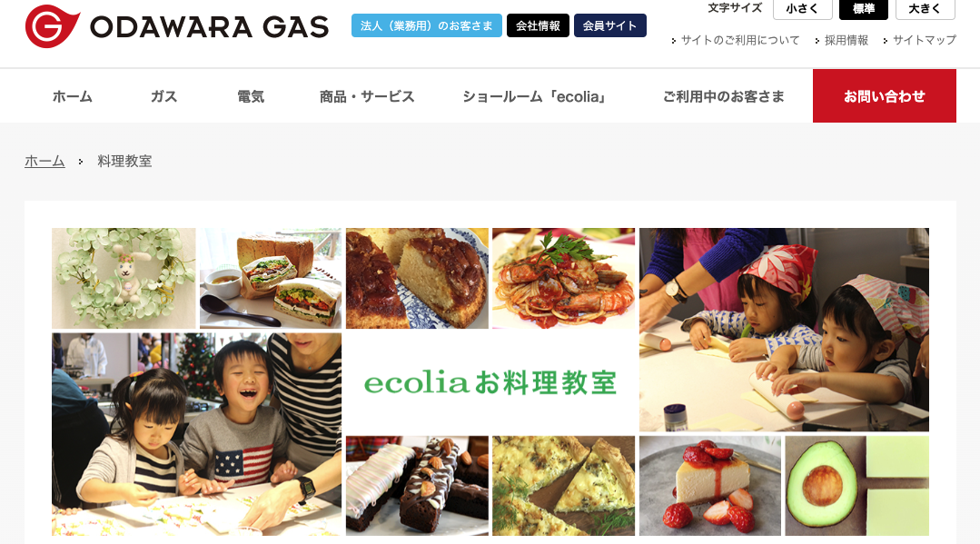Image resolution: width=980 pixels, height=544 pixels.
Task: Click the strawberry cheesecake photo
Action: [x=710, y=486]
